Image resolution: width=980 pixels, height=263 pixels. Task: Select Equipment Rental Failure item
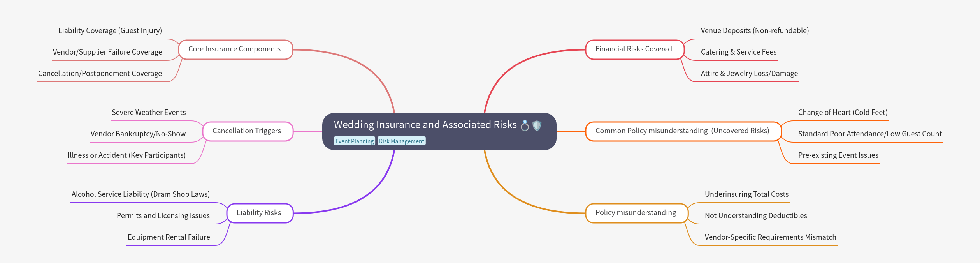169,237
